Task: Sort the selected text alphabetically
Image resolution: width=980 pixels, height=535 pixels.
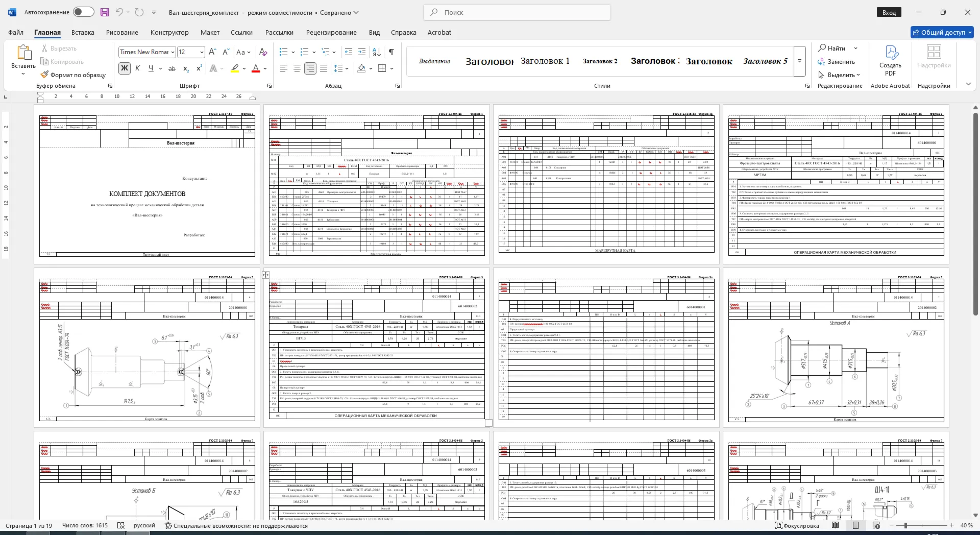Action: click(x=377, y=52)
